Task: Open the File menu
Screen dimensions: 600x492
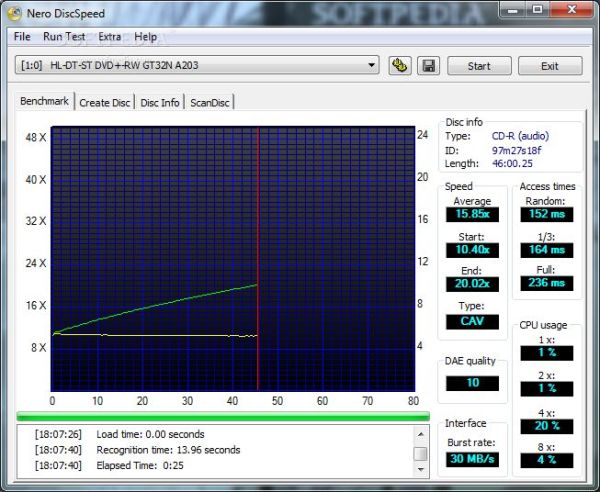Action: [x=22, y=37]
